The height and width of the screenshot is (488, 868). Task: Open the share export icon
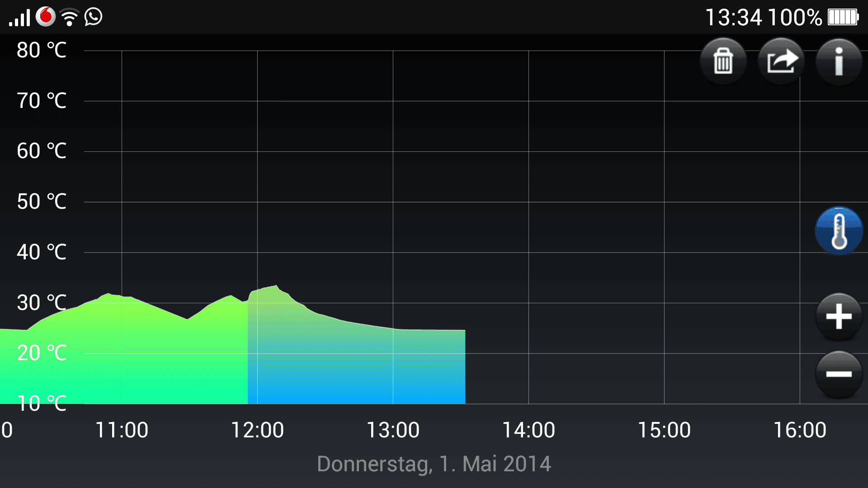point(781,61)
